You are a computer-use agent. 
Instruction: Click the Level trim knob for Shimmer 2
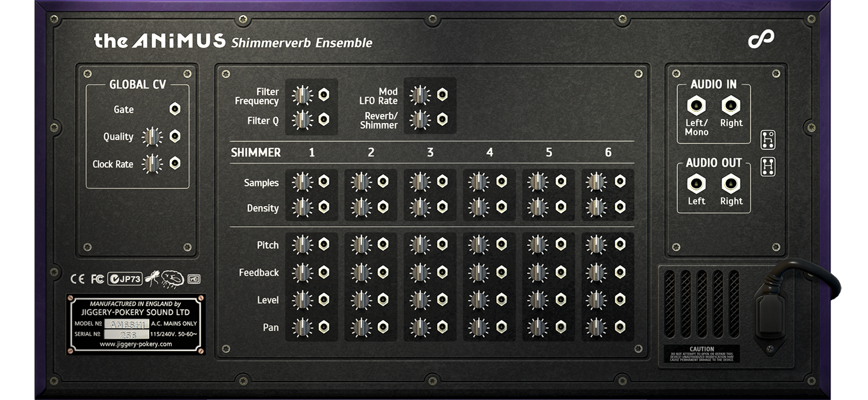point(361,300)
